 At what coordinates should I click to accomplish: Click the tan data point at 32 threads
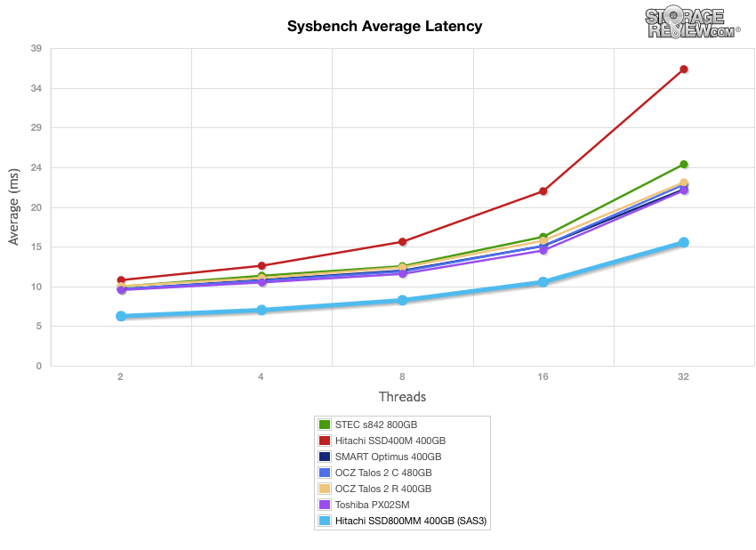683,182
